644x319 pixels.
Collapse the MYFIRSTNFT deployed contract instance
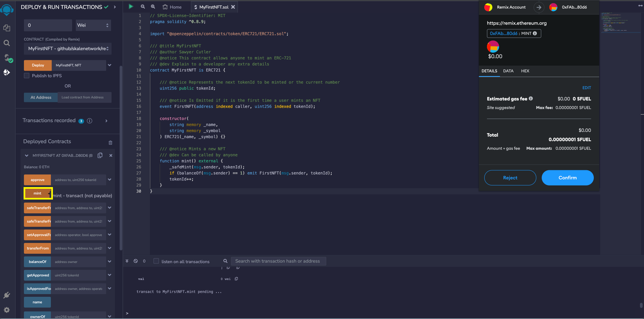[27, 155]
